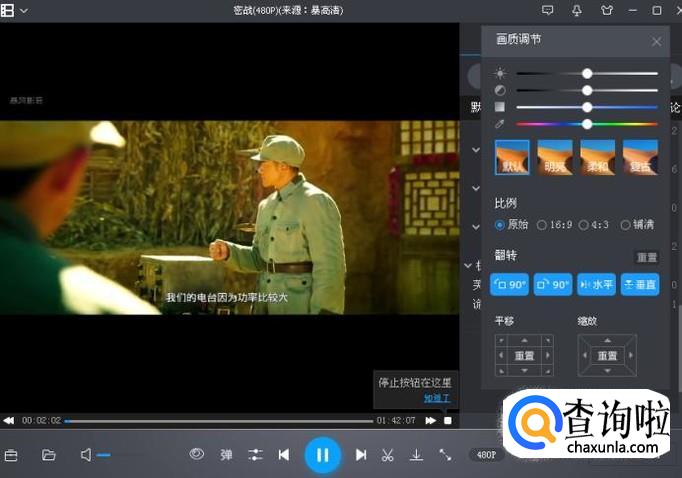Select the 16:9 aspect ratio option

pyautogui.click(x=555, y=225)
